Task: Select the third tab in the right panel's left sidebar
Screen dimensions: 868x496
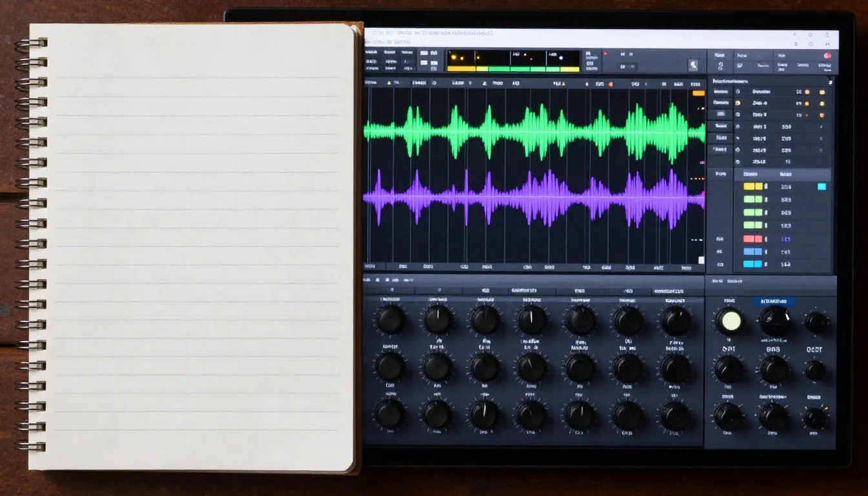Action: (720, 114)
